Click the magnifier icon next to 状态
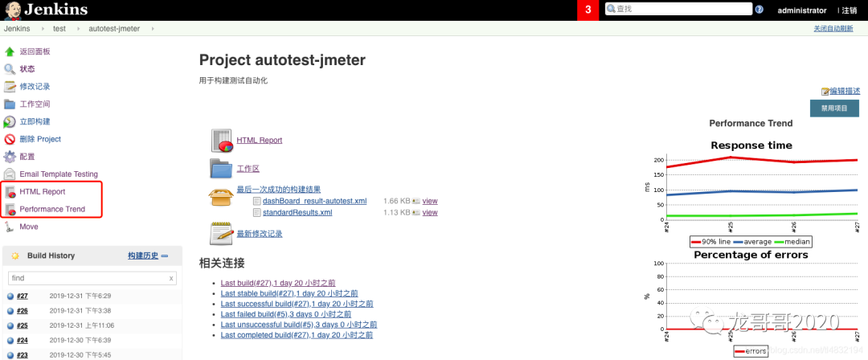This screenshot has height=360, width=868. [10, 69]
